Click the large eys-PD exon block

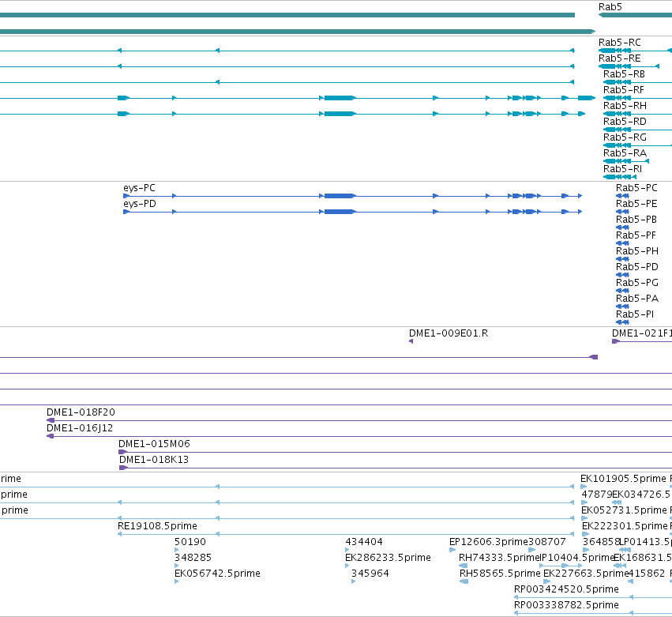[x=340, y=212]
